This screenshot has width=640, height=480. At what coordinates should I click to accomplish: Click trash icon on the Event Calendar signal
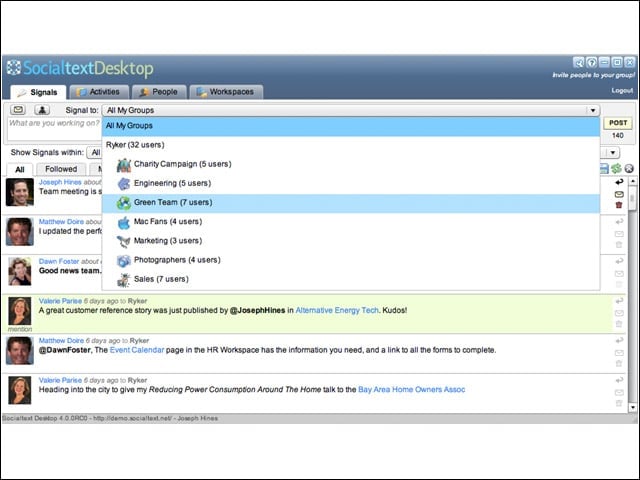point(619,363)
